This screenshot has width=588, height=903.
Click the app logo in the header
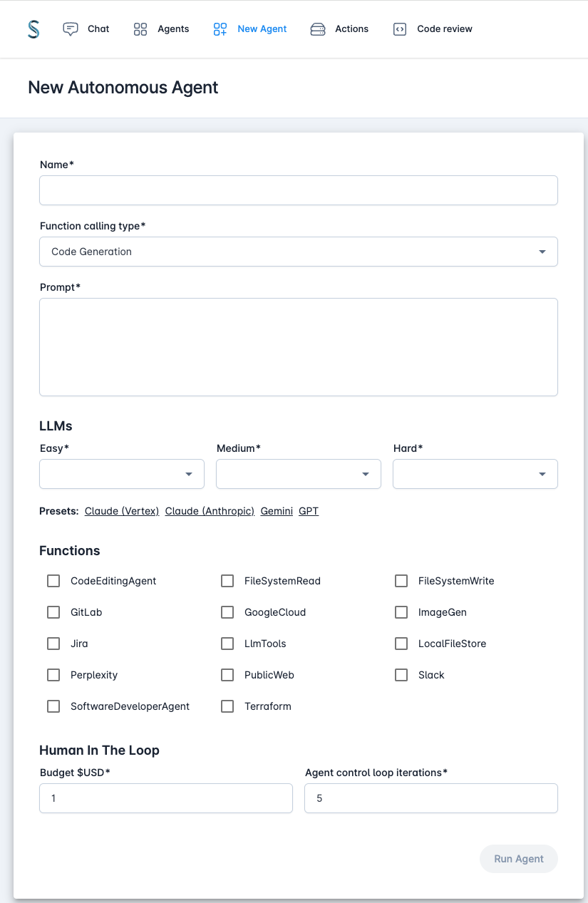[x=33, y=29]
